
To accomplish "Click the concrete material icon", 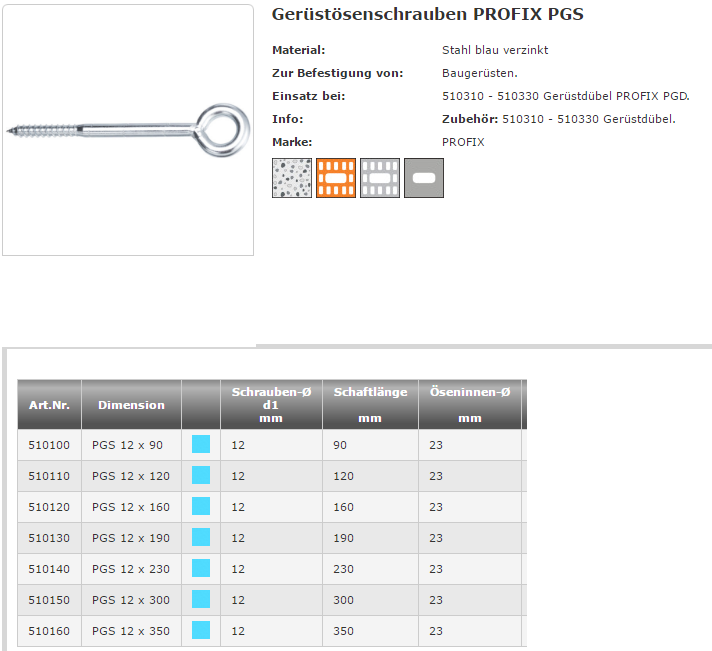I will 292,178.
